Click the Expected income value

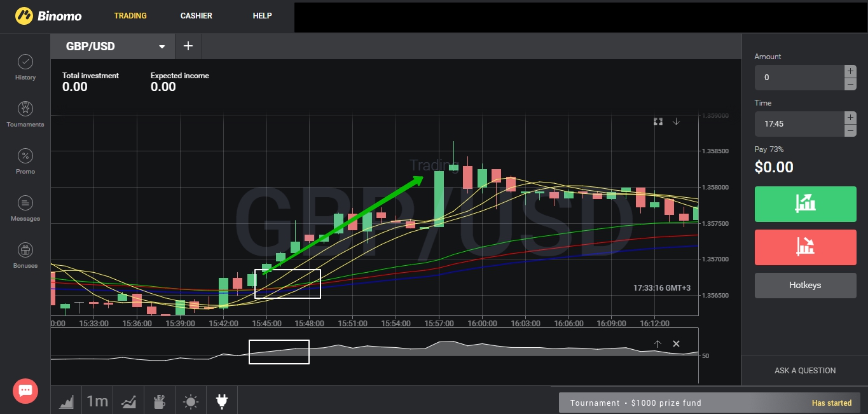pos(163,87)
